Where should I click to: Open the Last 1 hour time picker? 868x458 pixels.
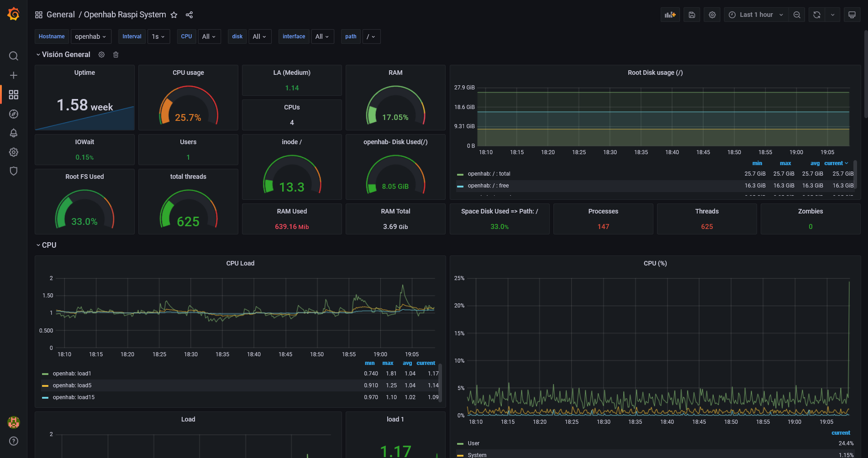756,15
